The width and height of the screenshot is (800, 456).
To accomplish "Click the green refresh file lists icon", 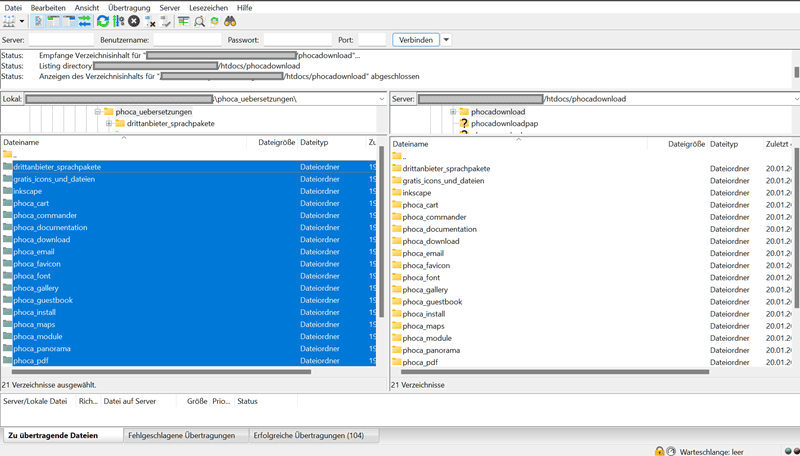I will (x=103, y=21).
